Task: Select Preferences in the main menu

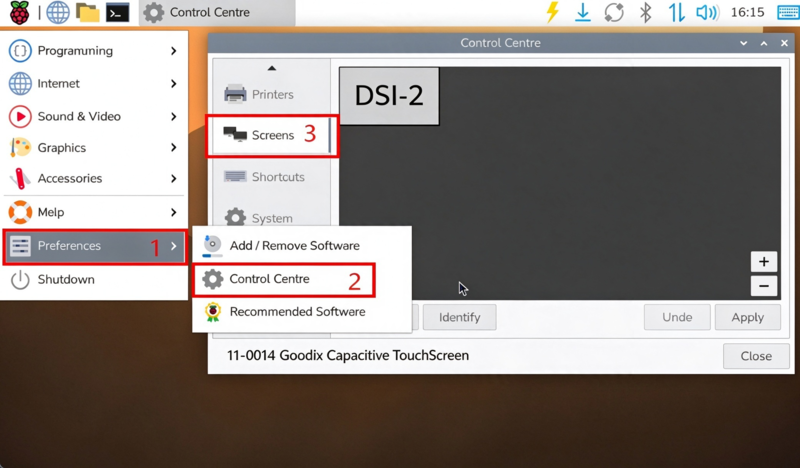Action: pyautogui.click(x=94, y=246)
